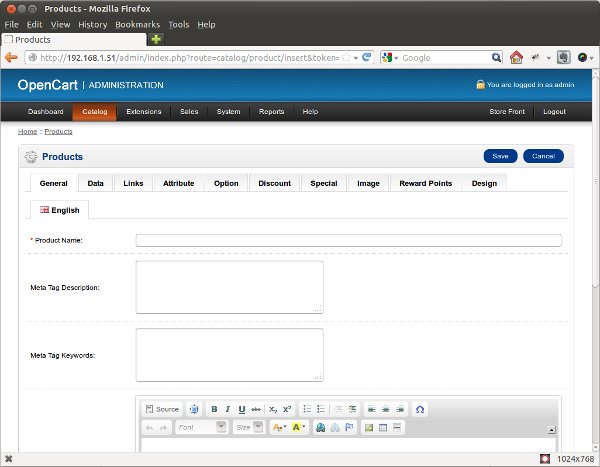Image resolution: width=600 pixels, height=467 pixels.
Task: Open a new browser tab with plus icon
Action: pyautogui.click(x=156, y=39)
